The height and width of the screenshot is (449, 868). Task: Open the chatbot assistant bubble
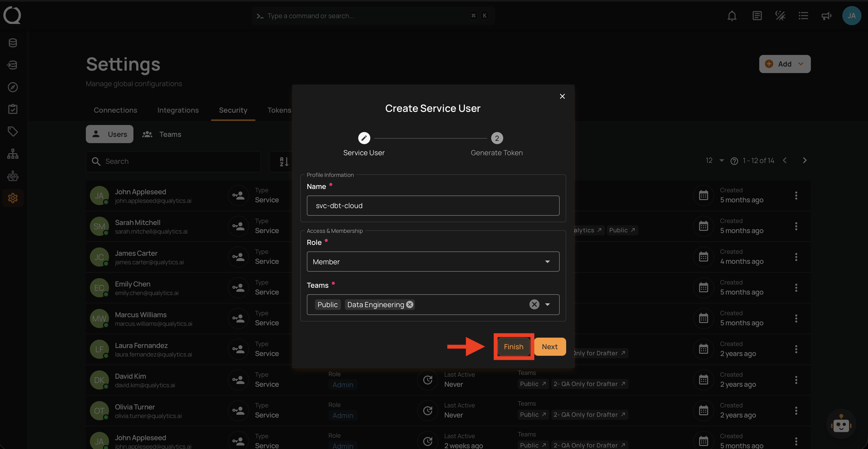[x=841, y=424]
